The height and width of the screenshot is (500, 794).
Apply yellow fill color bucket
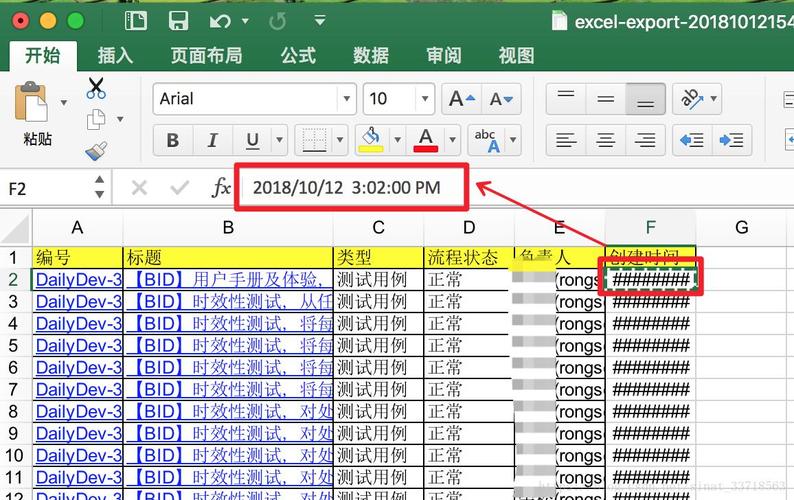pos(371,140)
